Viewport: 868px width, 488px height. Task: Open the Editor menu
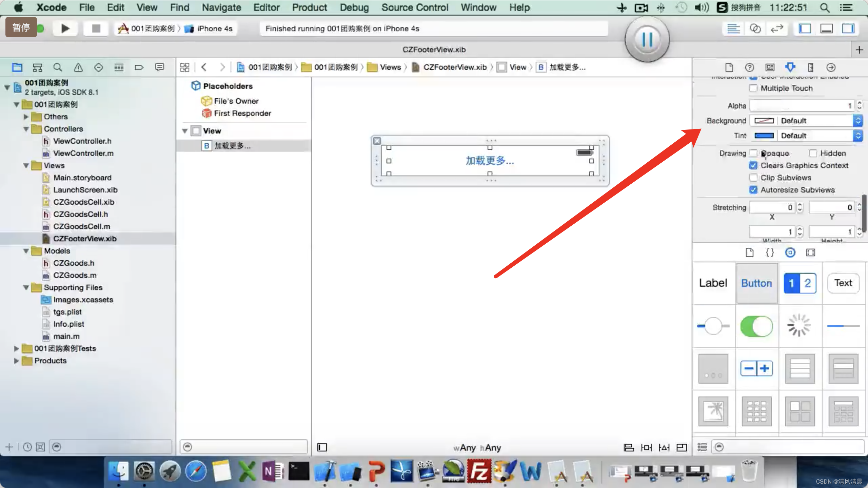tap(267, 7)
